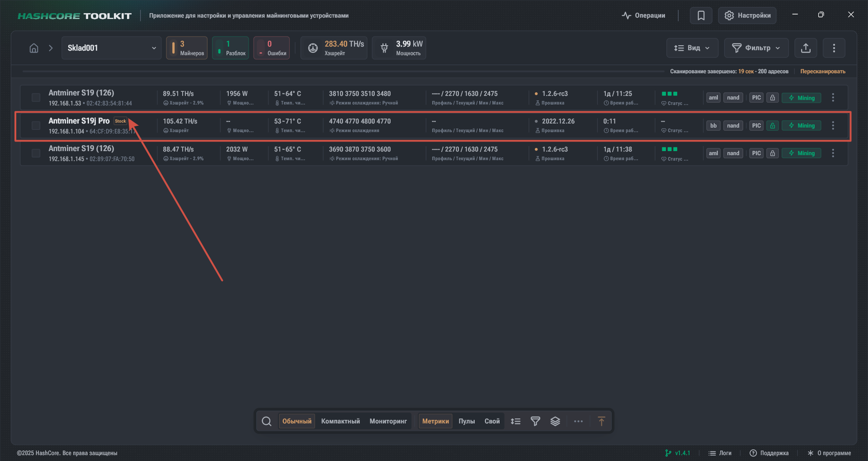Switch to the Мониторинг view mode
The height and width of the screenshot is (461, 868).
[x=388, y=421]
